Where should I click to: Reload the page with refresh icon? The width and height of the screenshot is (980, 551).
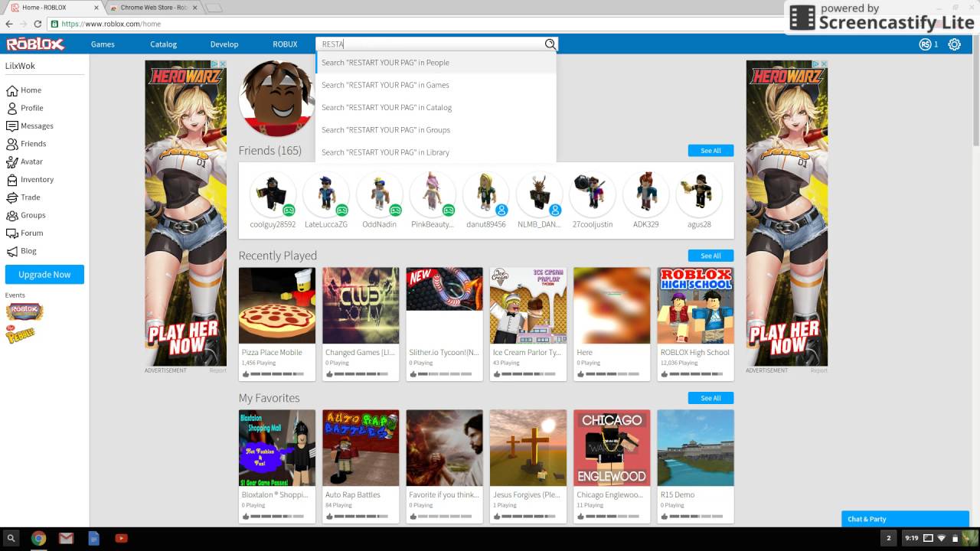[38, 24]
